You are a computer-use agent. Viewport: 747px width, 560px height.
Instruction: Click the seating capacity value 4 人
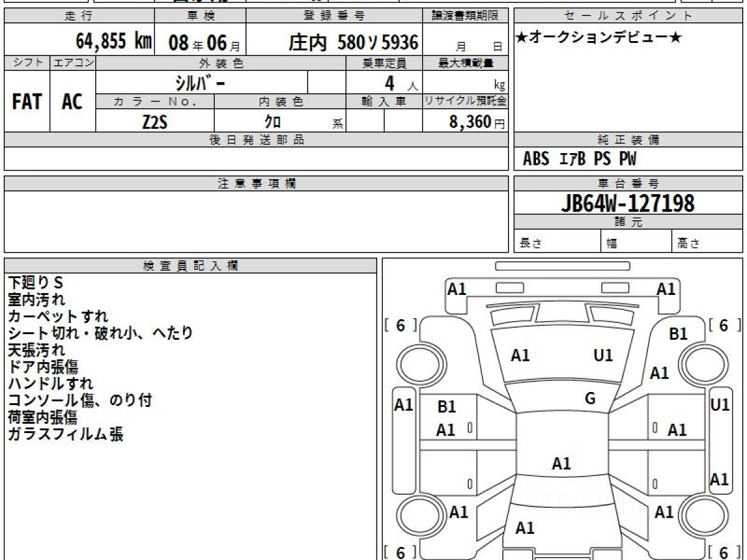pyautogui.click(x=402, y=83)
